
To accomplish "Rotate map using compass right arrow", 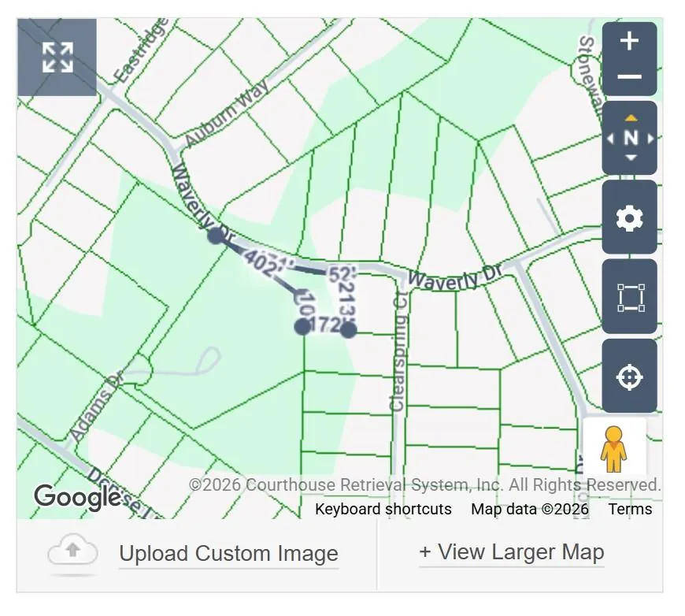I will [650, 139].
